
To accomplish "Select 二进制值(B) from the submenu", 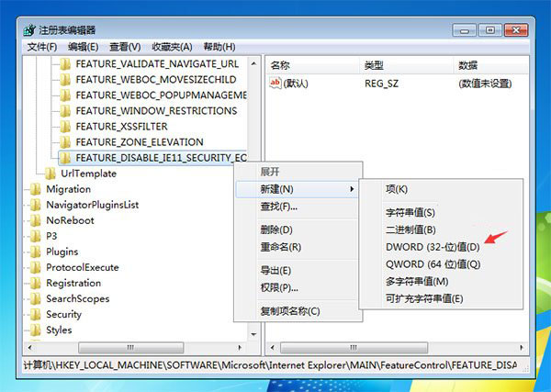I will [441, 230].
